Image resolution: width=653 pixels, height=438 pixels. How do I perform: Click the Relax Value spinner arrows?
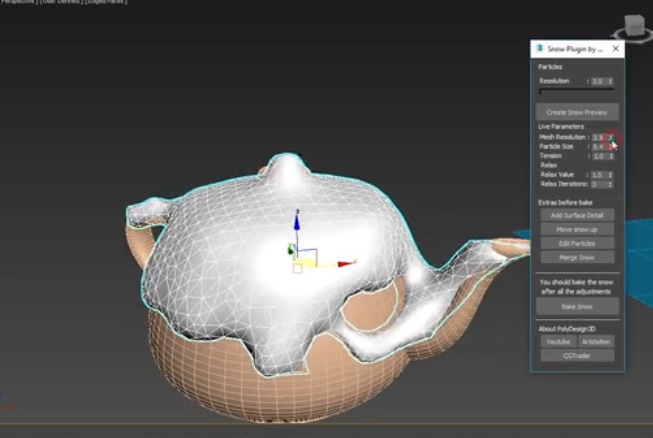coord(610,175)
